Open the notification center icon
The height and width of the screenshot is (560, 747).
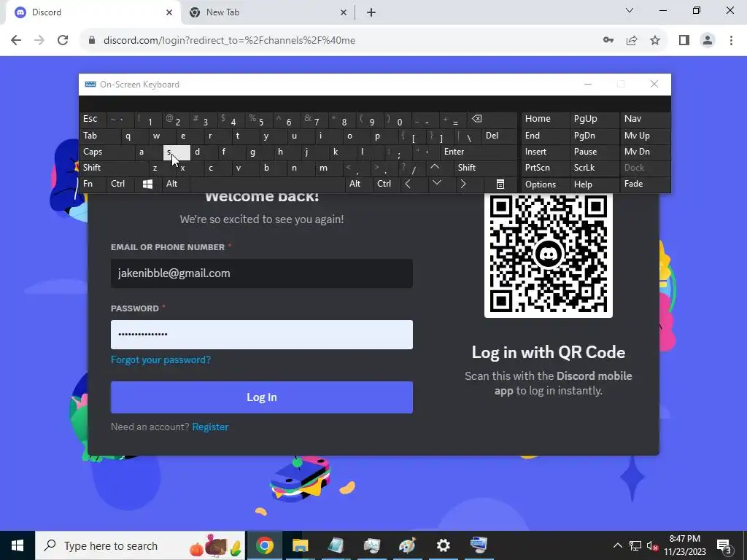click(724, 546)
